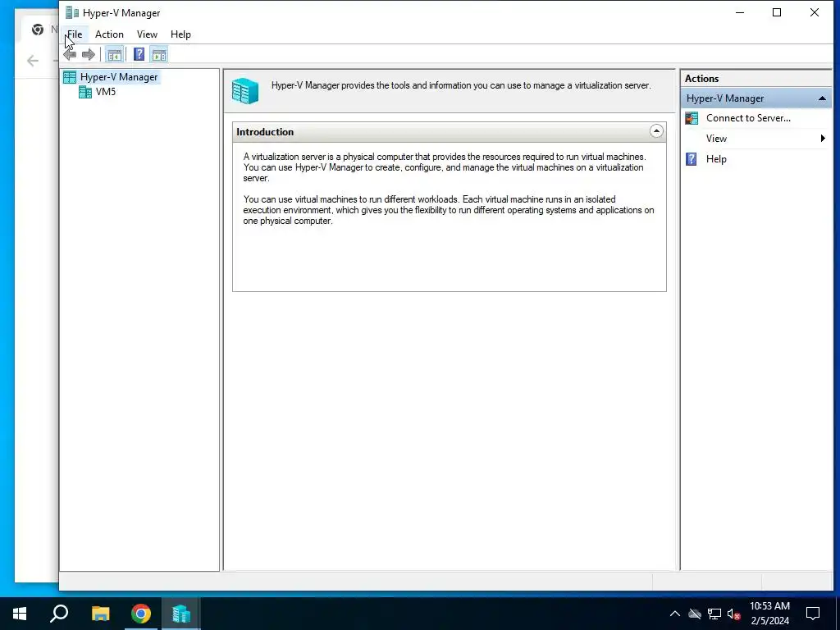Click the Back arrow in Hyper-V toolbar
Screen dimensions: 840x630
(x=70, y=54)
